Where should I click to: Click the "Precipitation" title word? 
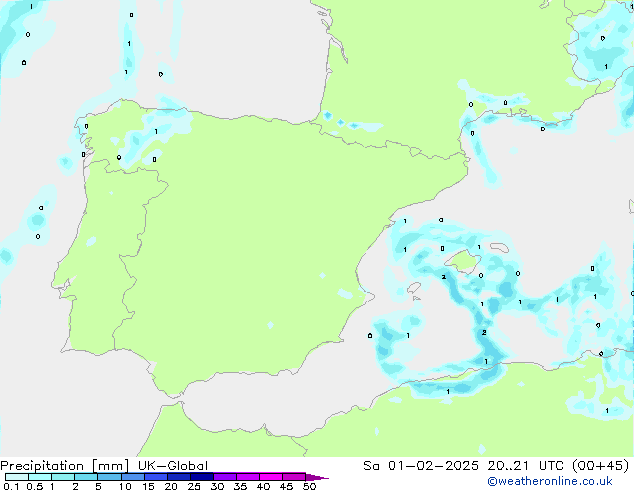tap(42, 466)
